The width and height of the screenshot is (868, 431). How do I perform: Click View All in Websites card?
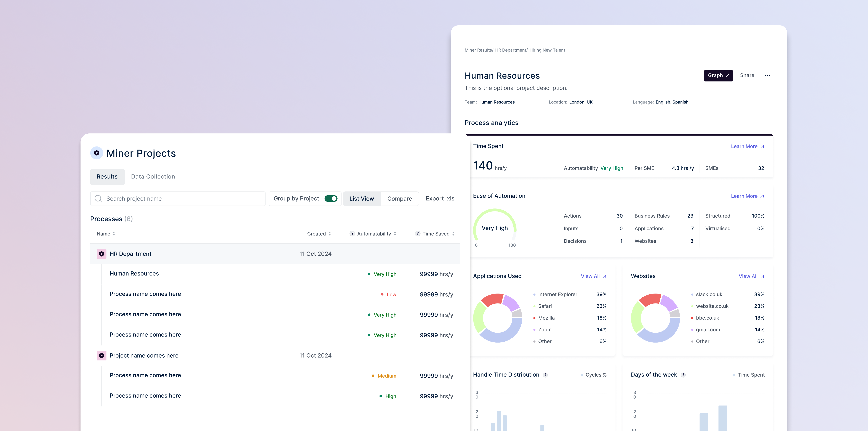751,276
